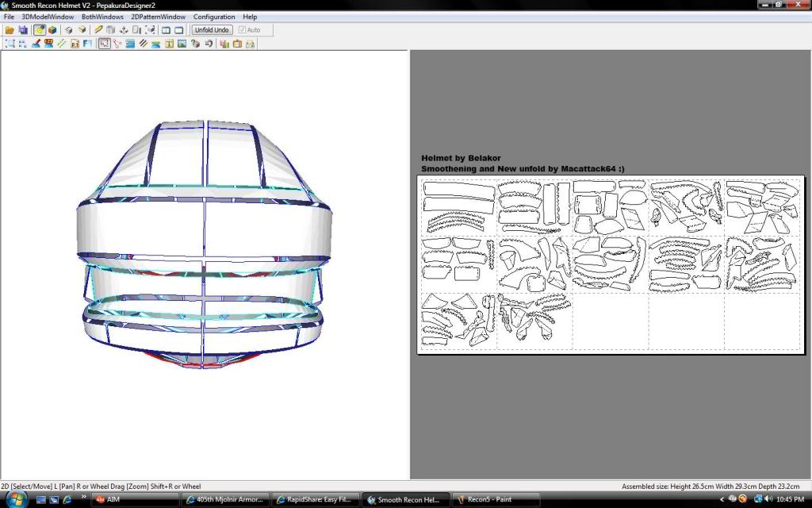Image resolution: width=812 pixels, height=508 pixels.
Task: Click the yellow pencil tool icon
Action: (98, 30)
